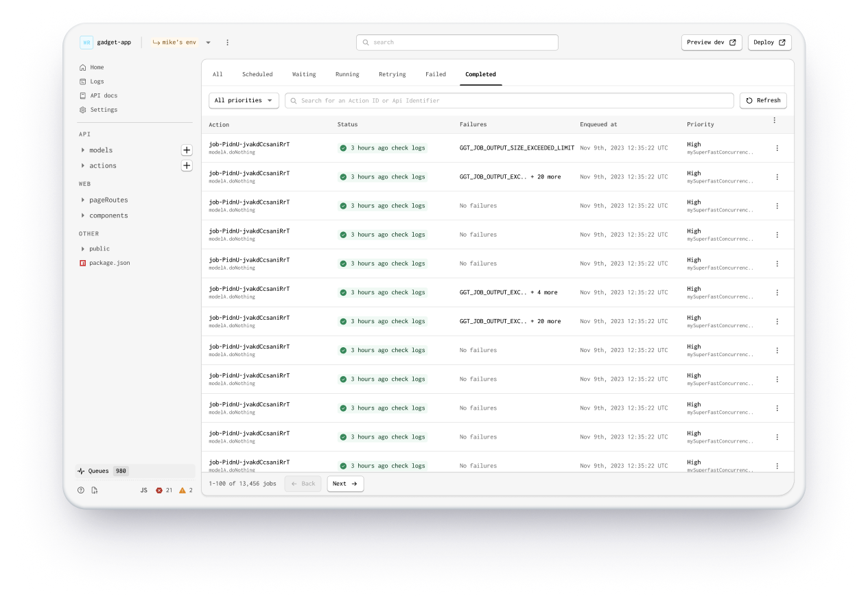The width and height of the screenshot is (868, 597).
Task: Switch to the Scheduled tab
Action: click(257, 74)
